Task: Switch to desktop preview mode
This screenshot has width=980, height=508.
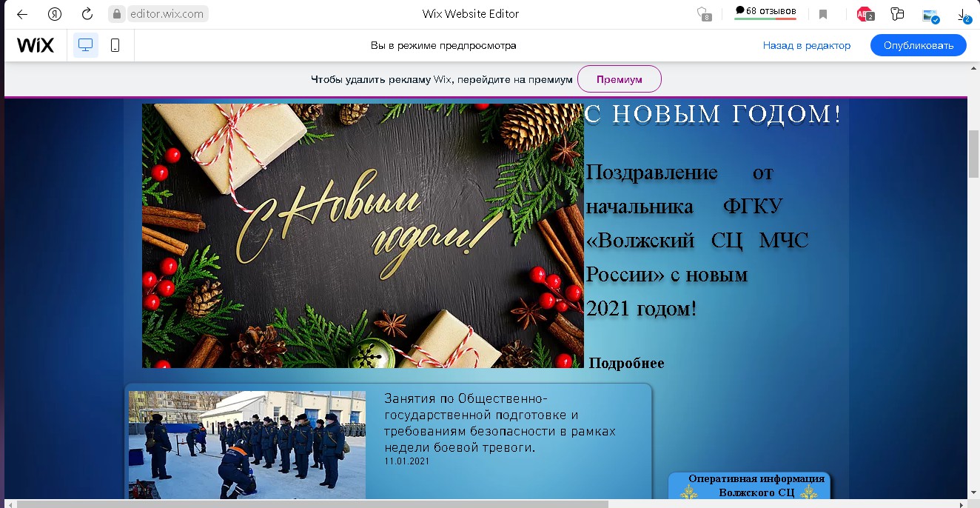Action: [x=86, y=45]
